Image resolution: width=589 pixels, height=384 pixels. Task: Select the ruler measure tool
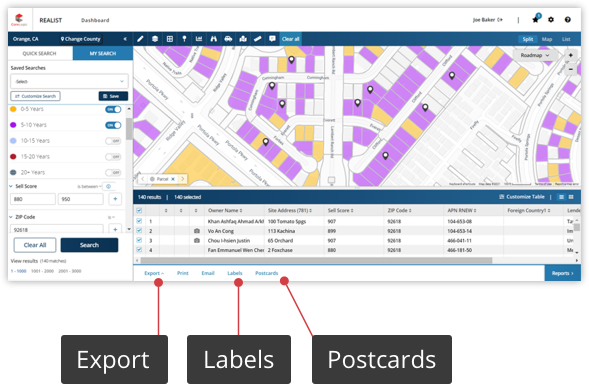pos(258,39)
